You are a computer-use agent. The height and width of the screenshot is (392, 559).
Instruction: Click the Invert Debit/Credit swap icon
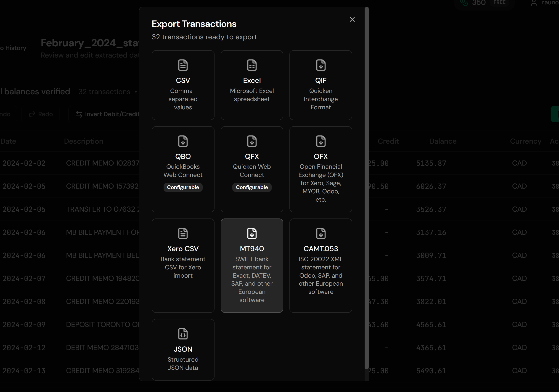coord(79,114)
